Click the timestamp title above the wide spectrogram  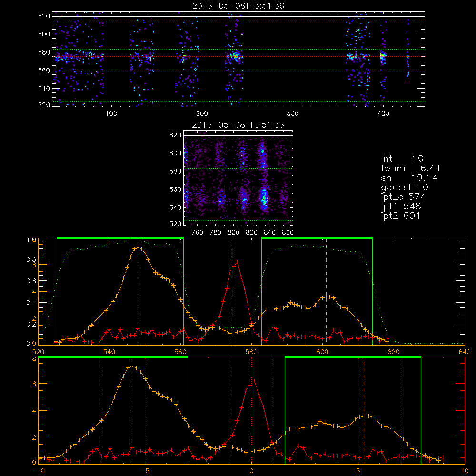coord(238,6)
